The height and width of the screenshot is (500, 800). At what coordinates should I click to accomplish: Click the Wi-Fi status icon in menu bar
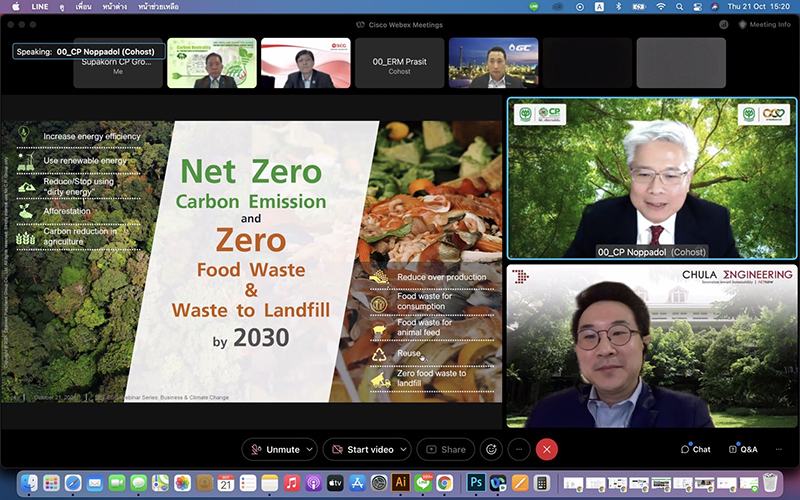click(660, 6)
